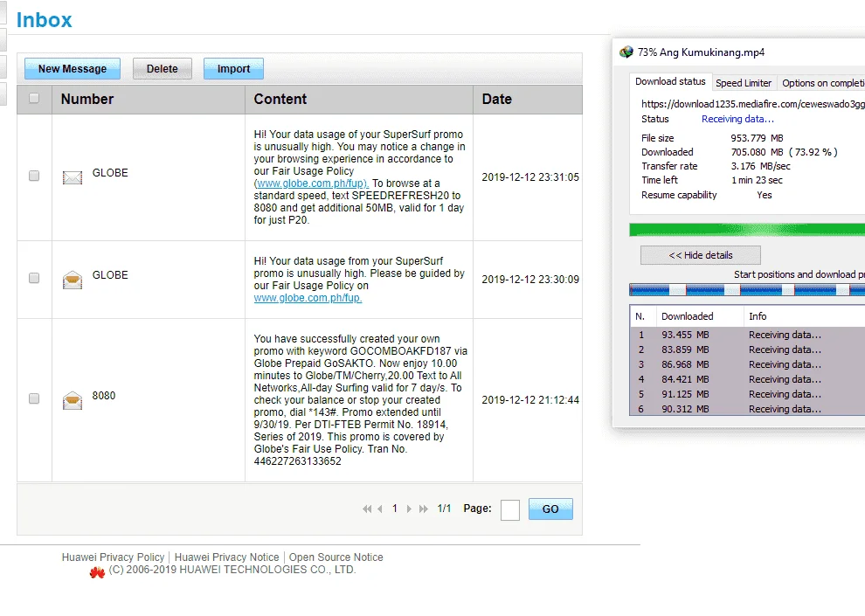865x616 pixels.
Task: Click the 1 min 23 sec time left value
Action: [757, 180]
